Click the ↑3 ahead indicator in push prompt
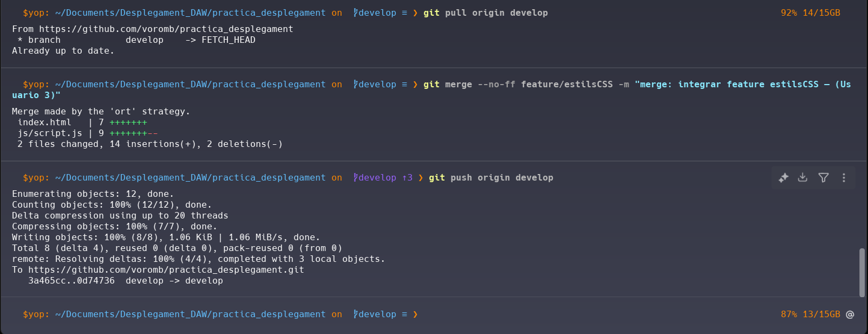 point(407,178)
